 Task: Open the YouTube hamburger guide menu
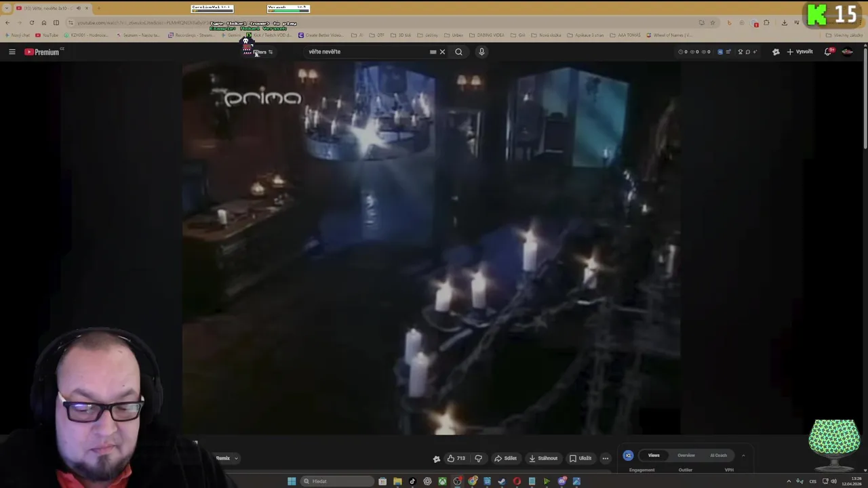(12, 52)
